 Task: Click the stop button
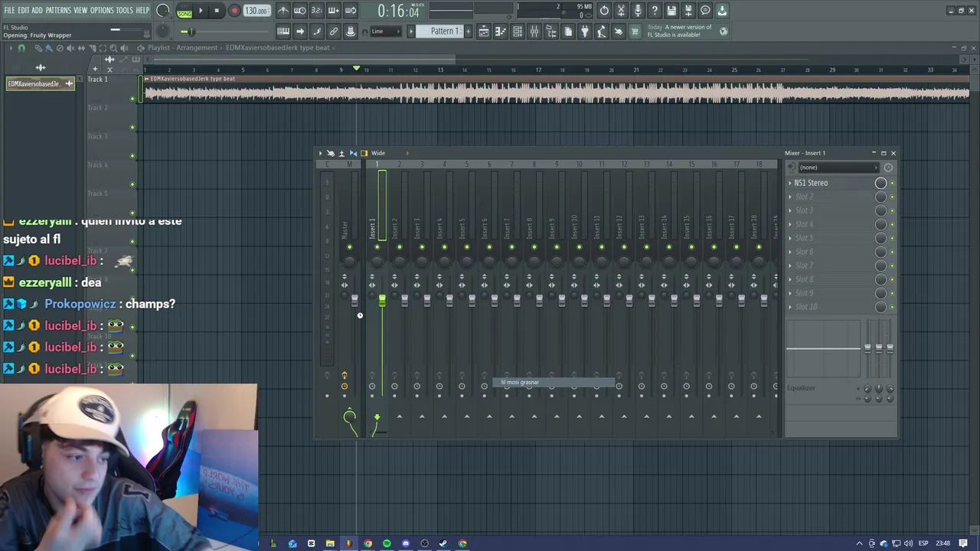(217, 11)
